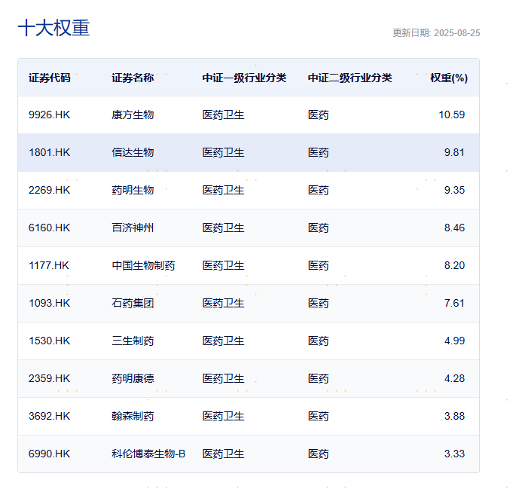
Task: Click stock code 3692.HK
Action: point(49,416)
